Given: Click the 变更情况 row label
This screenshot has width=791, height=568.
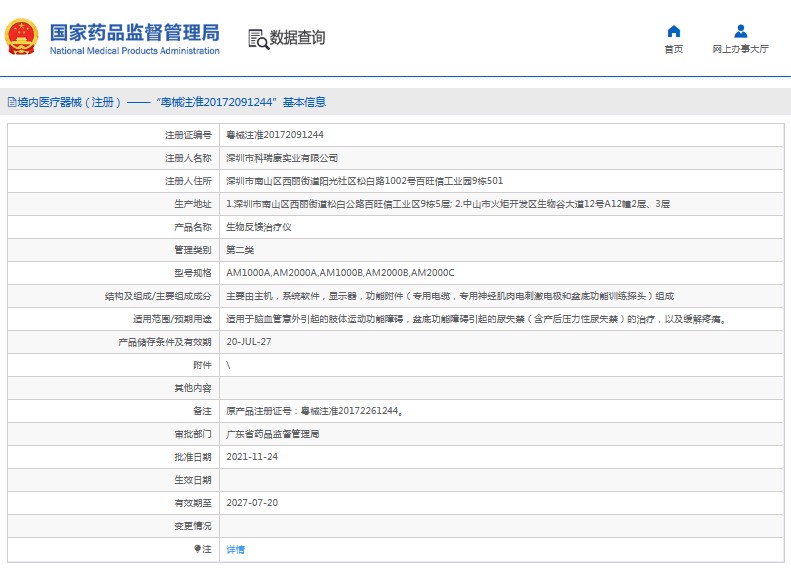Looking at the screenshot, I should tap(193, 526).
